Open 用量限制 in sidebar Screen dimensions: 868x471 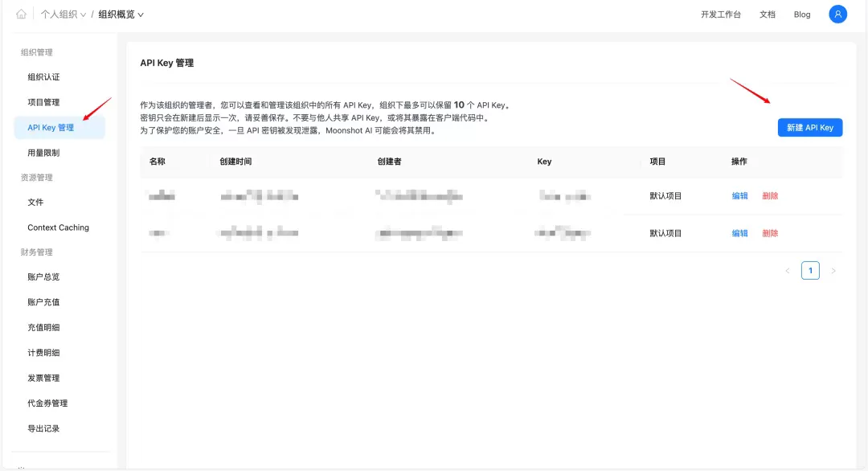43,153
